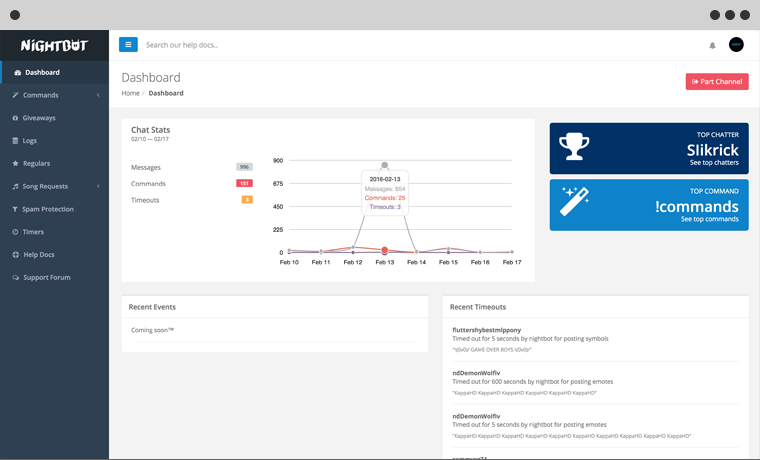Click the Commands count badge 151
This screenshot has width=760, height=460.
pyautogui.click(x=244, y=183)
